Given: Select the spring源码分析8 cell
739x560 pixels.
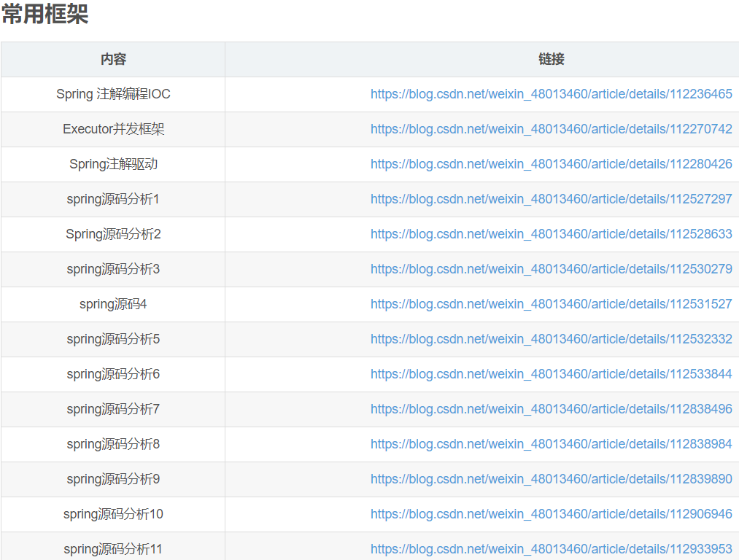Looking at the screenshot, I should coord(113,444).
